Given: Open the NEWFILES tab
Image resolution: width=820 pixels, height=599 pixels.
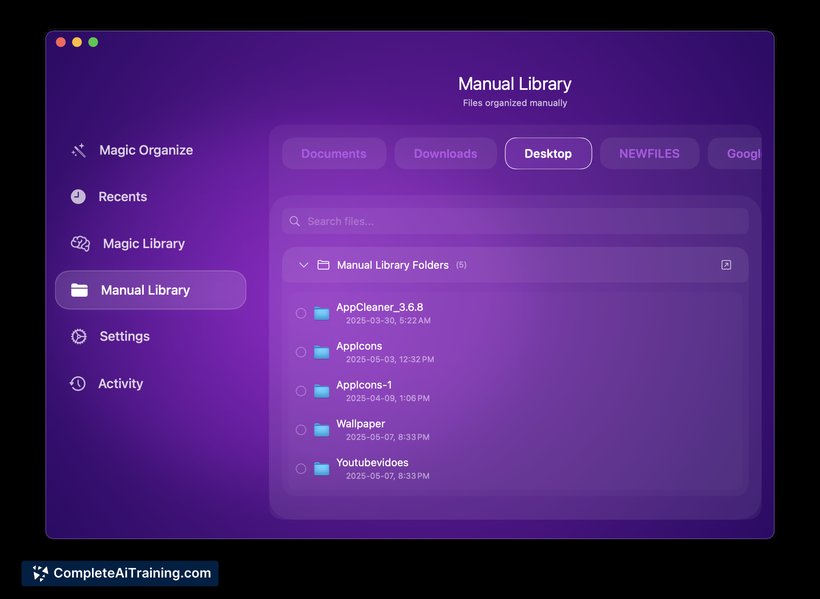Looking at the screenshot, I should click(650, 154).
